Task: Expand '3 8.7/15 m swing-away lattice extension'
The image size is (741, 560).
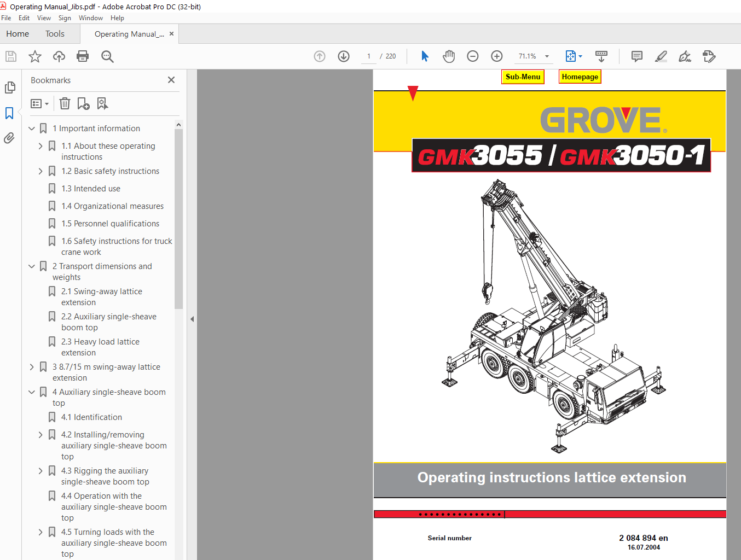Action: pyautogui.click(x=32, y=367)
